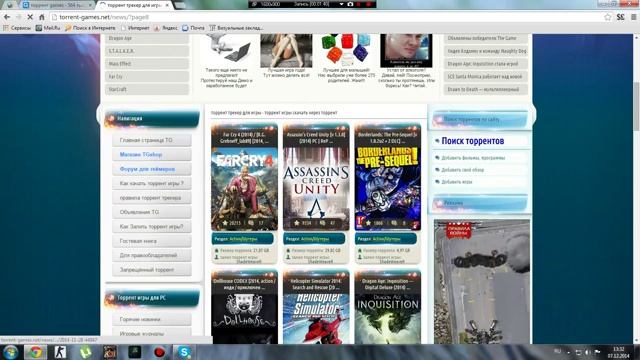
Task: Open the recorder resolution dropdown arrow
Action: (x=341, y=4)
